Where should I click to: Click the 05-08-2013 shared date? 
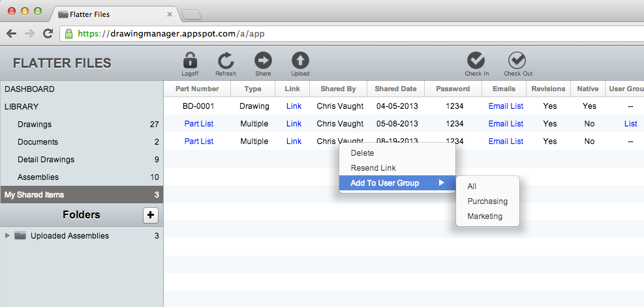click(397, 124)
